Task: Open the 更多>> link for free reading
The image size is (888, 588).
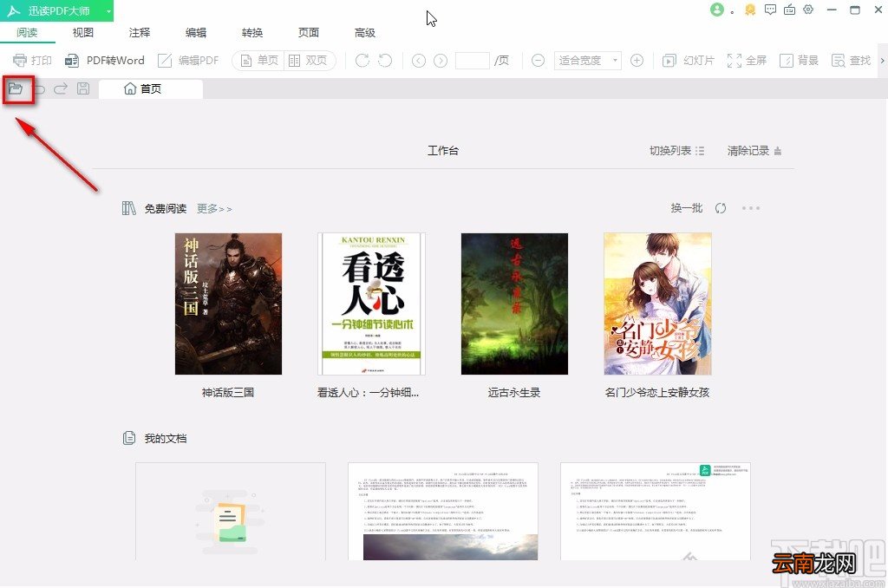Action: click(214, 208)
